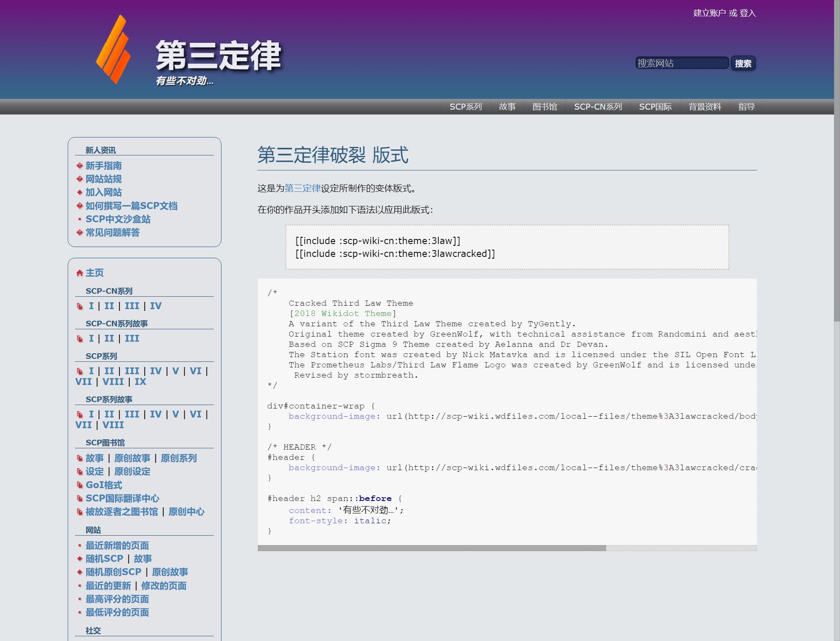The image size is (840, 641).
Task: Click the diamond bullet beside 常见问题解答
Action: coord(80,233)
